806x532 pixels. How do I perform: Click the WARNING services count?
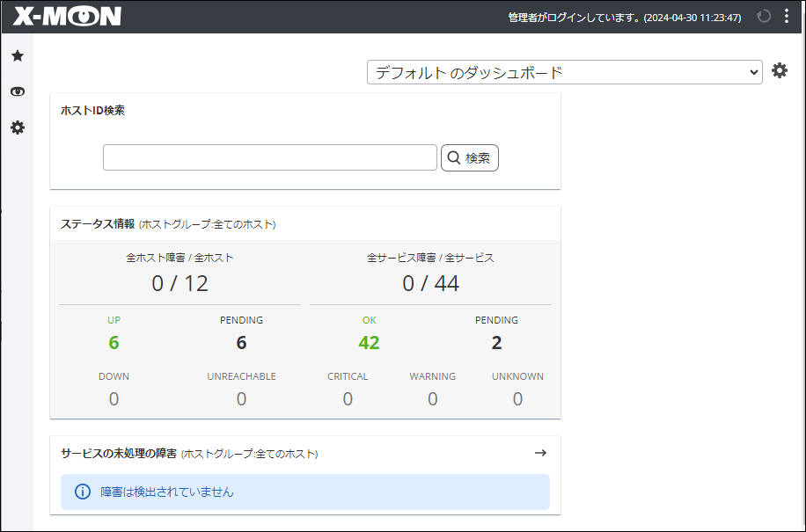tap(432, 399)
